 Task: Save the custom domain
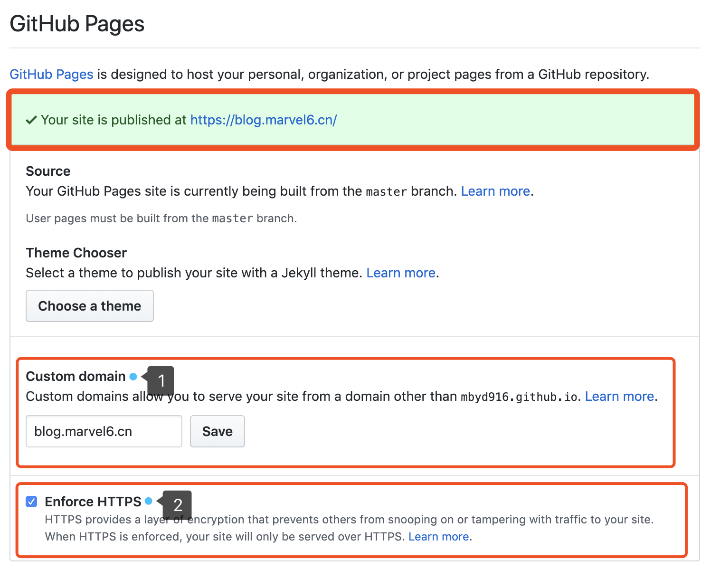[x=218, y=431]
